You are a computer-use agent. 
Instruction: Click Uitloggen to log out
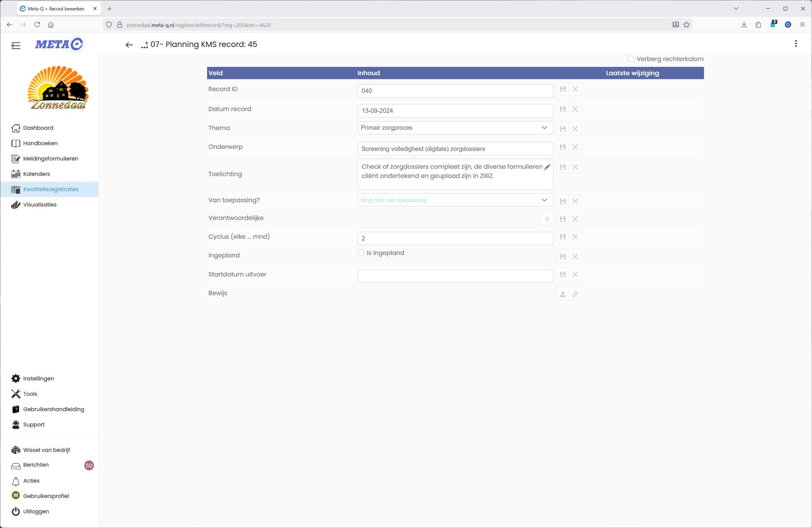click(x=36, y=511)
